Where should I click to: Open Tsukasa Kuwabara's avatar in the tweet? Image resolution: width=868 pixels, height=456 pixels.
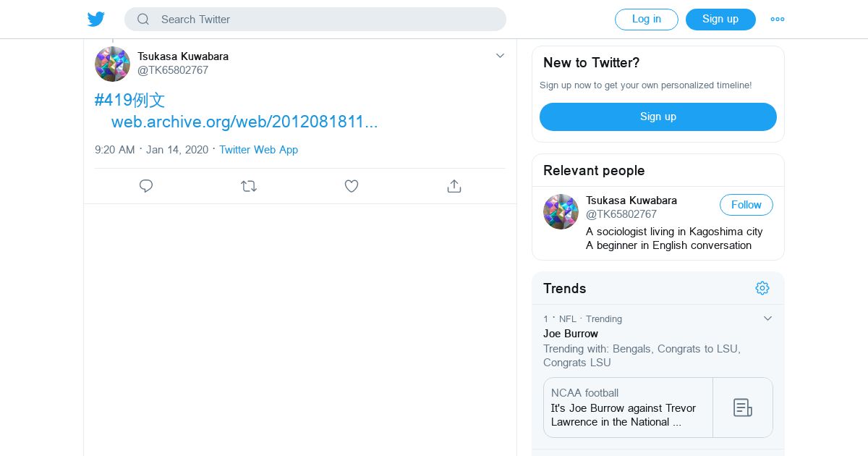(x=113, y=64)
